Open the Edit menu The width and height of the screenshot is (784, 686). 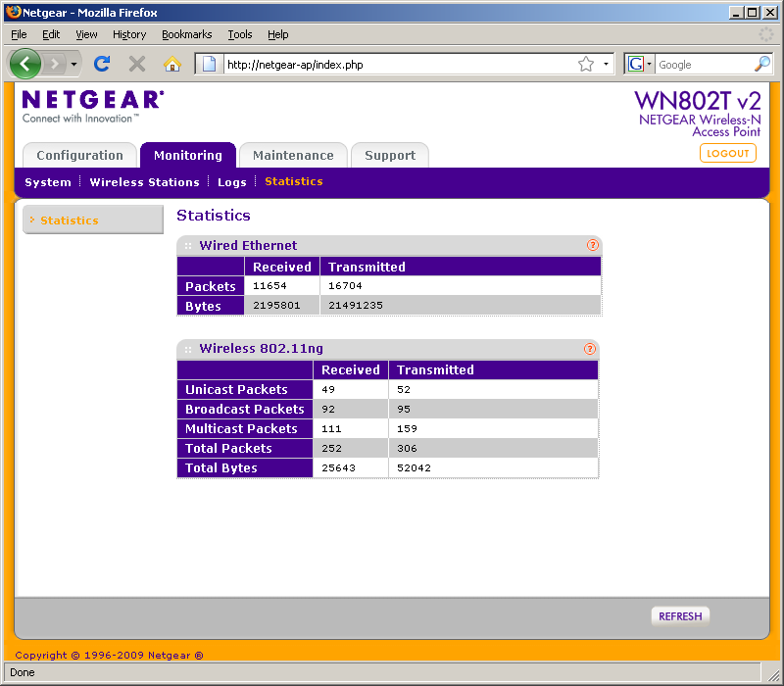tap(51, 34)
